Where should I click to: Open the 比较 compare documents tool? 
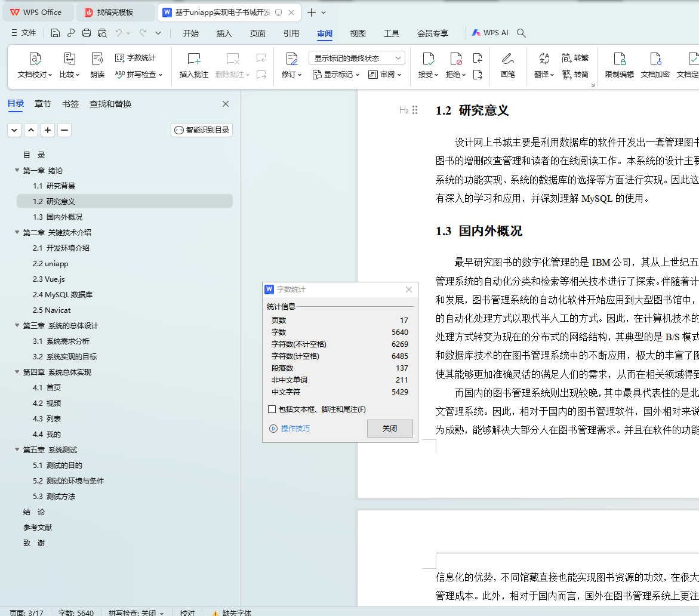click(x=70, y=66)
